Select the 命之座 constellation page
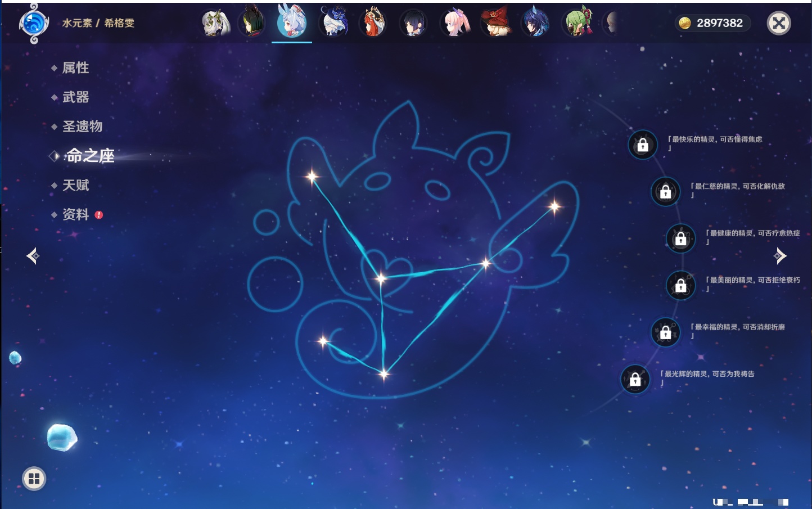The image size is (812, 509). pos(90,156)
